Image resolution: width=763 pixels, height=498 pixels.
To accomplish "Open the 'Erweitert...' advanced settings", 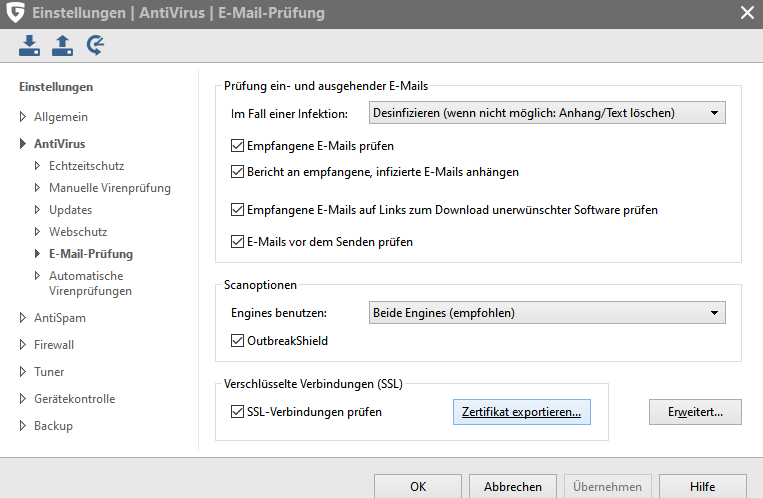I will (x=695, y=411).
